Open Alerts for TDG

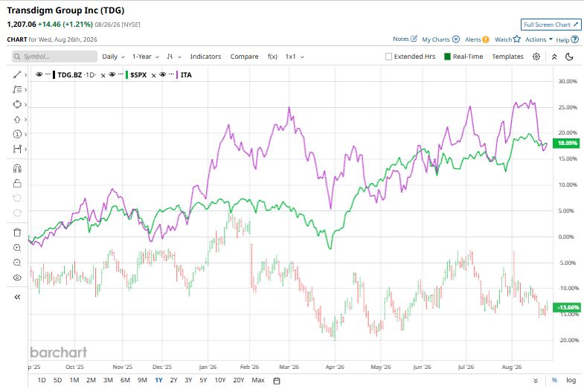tap(477, 39)
